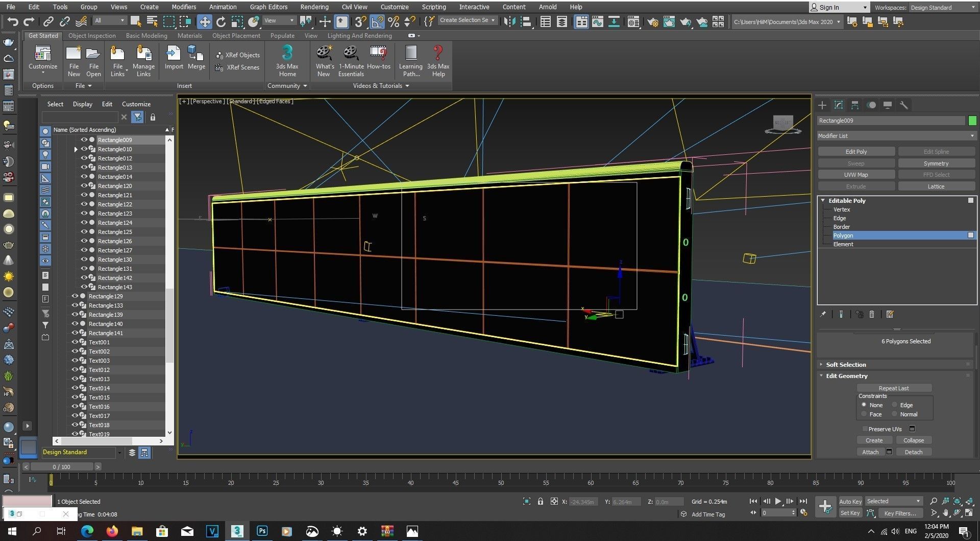Activate the Select Object tool

(136, 21)
